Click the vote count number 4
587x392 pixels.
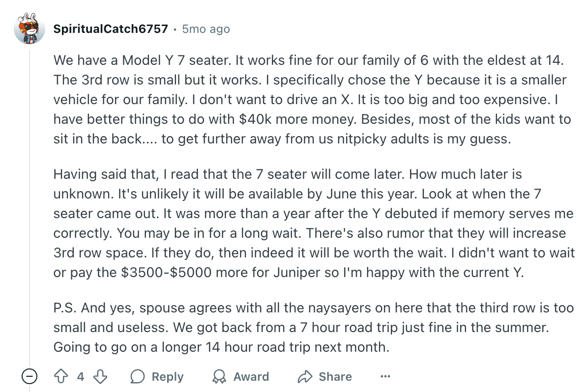(80, 377)
